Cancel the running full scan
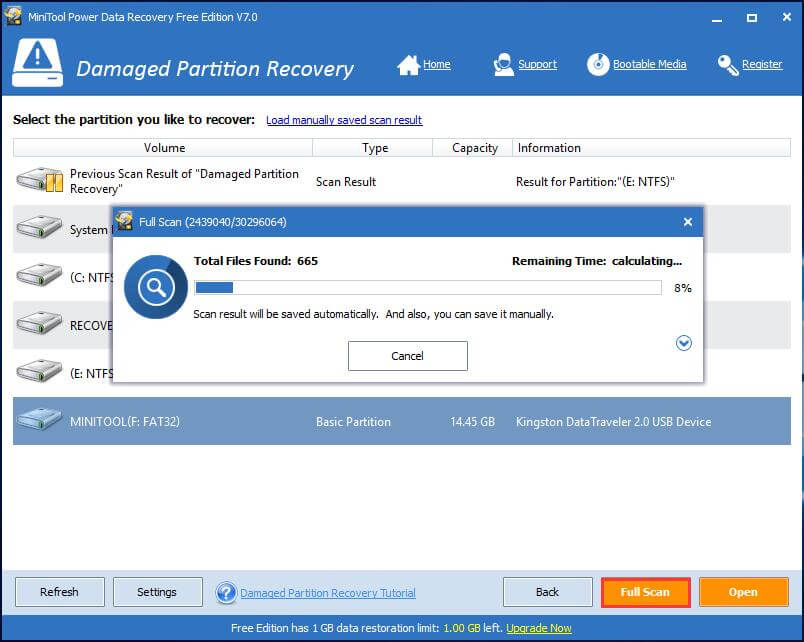This screenshot has width=804, height=642. pos(407,356)
